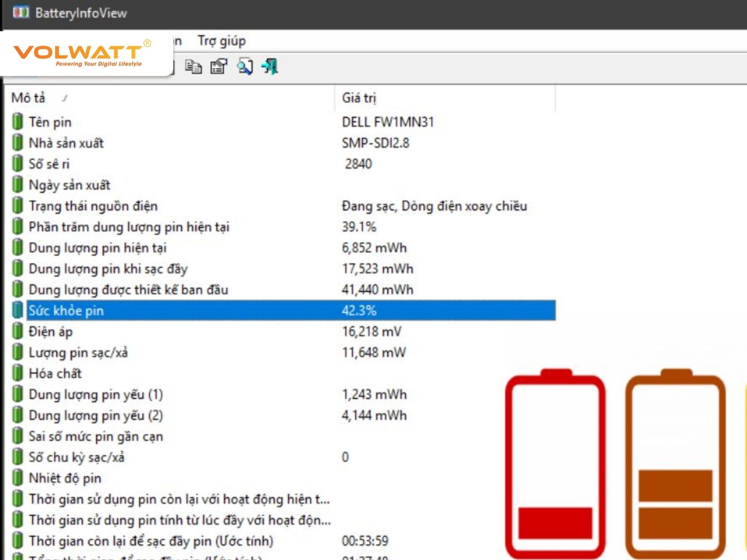Select the Trạng thái nguồn điện row
This screenshot has height=560, width=747.
(140, 206)
